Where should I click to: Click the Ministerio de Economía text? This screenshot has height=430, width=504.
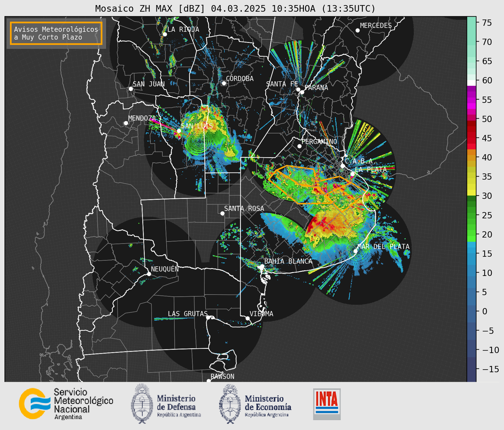268,406
